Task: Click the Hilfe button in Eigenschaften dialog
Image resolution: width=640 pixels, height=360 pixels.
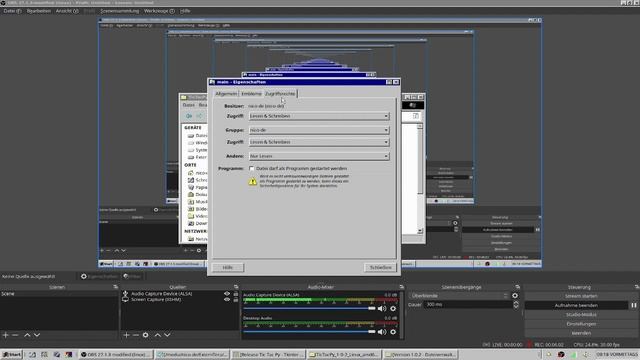Action: click(x=228, y=267)
